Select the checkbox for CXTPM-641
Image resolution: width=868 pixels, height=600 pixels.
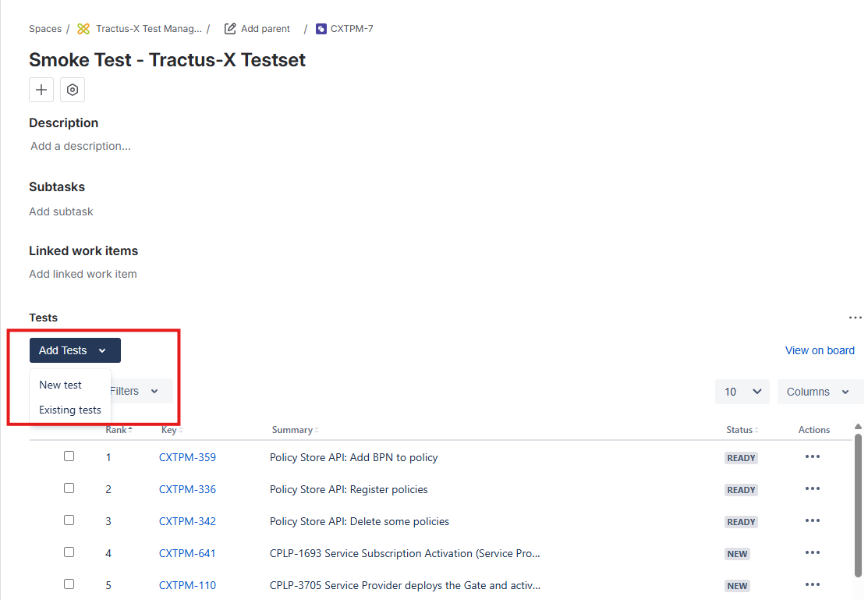(69, 552)
